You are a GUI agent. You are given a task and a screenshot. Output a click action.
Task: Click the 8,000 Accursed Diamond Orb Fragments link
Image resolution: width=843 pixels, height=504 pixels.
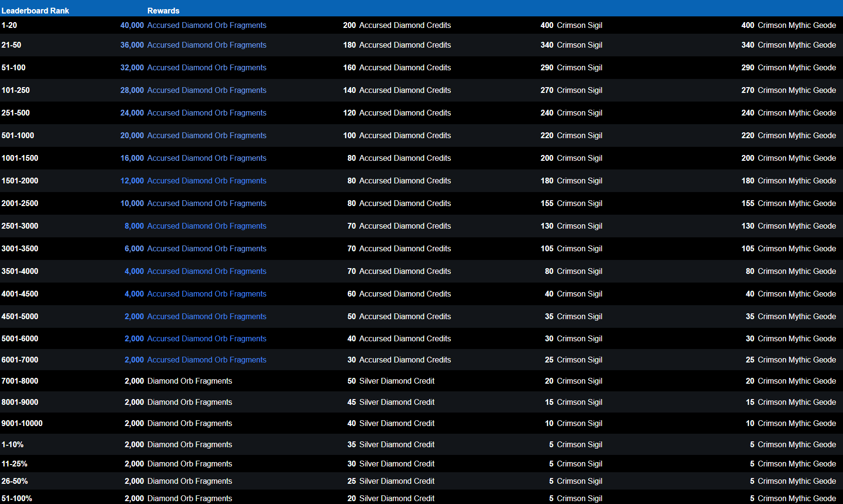pos(206,226)
